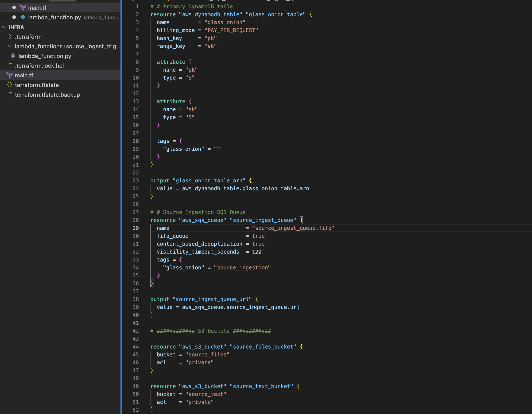Click the file icon next to .terraform.lock.hcl
The height and width of the screenshot is (414, 532).
click(x=10, y=65)
